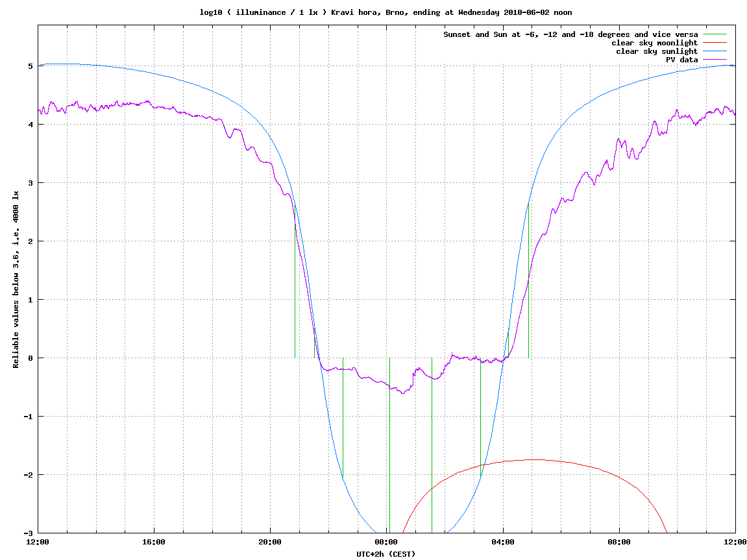The height and width of the screenshot is (560, 747).
Task: Click the x-axis tick label 20:00
Action: click(x=270, y=542)
